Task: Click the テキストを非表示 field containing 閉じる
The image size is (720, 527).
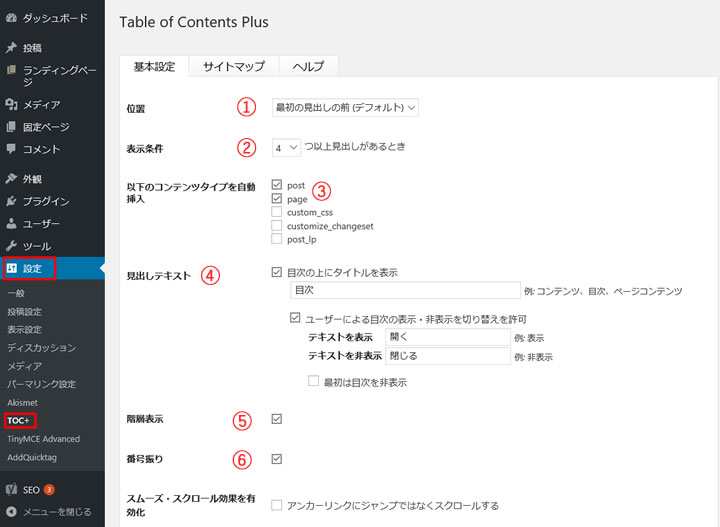Action: [x=448, y=356]
